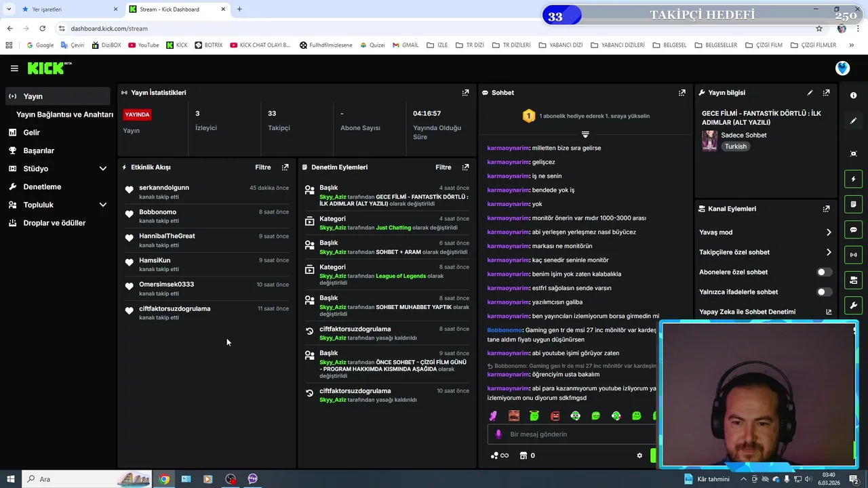
Task: Click the Windows taskbar search box
Action: coord(88,479)
